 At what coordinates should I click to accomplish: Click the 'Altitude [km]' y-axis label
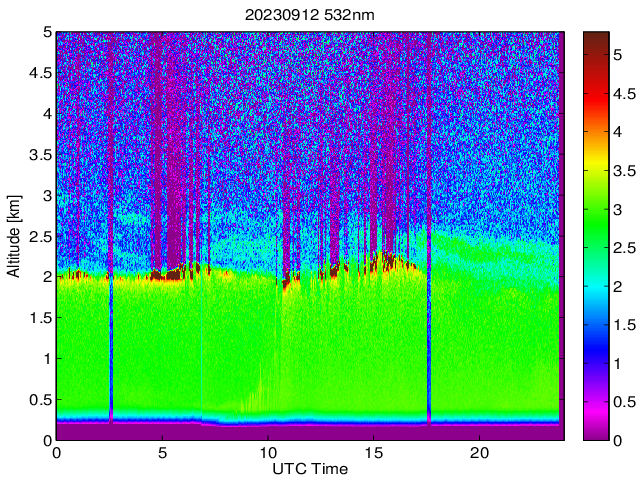coord(14,236)
